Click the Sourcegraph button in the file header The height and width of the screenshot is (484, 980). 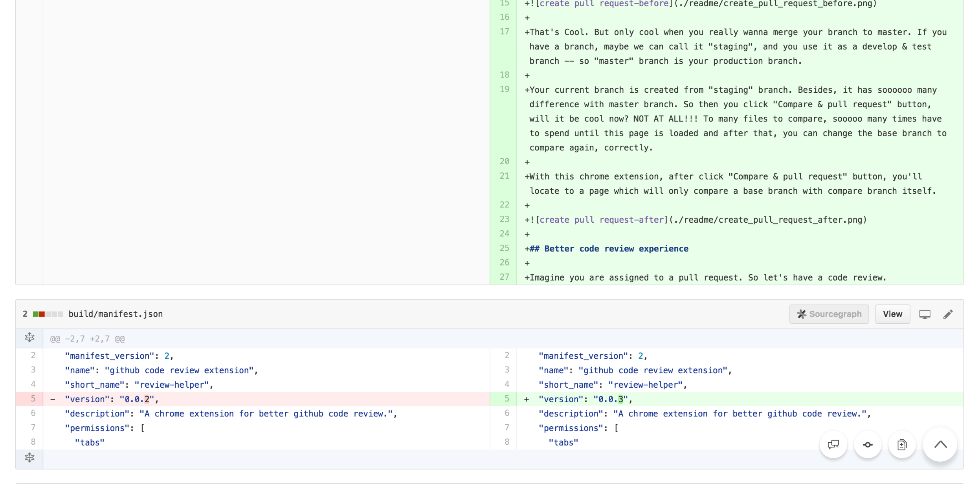[x=829, y=314]
